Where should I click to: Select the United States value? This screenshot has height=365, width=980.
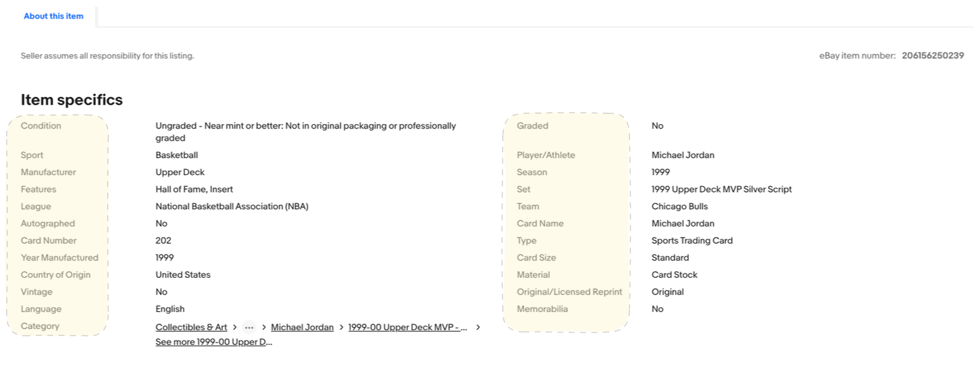pos(183,275)
